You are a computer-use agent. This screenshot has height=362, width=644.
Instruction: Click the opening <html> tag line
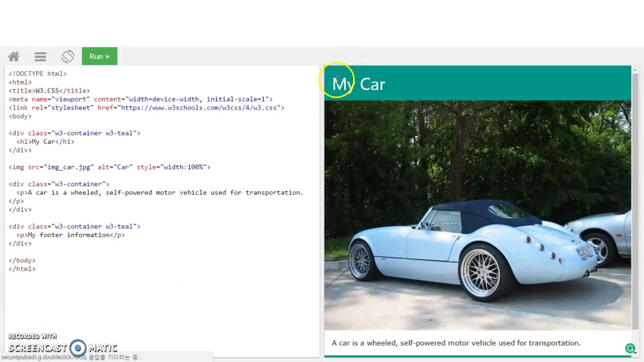pyautogui.click(x=20, y=82)
